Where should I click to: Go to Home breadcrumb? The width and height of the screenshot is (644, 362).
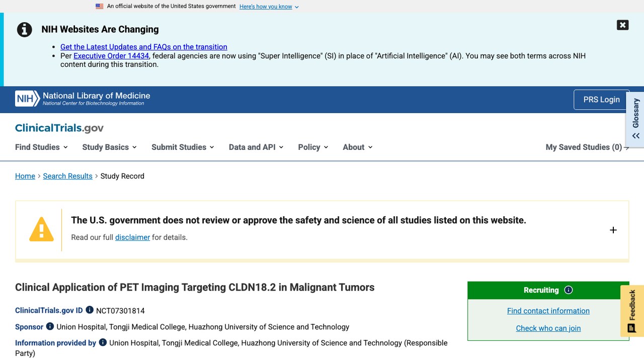(25, 176)
